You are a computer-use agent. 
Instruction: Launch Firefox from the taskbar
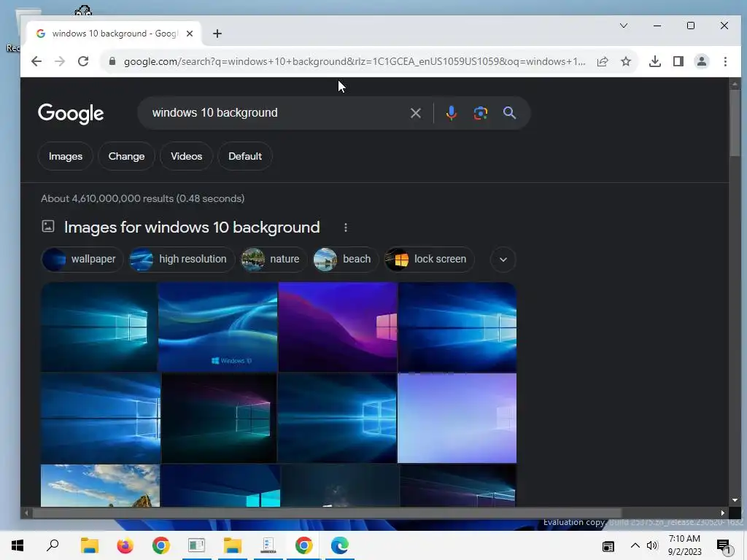pyautogui.click(x=125, y=545)
